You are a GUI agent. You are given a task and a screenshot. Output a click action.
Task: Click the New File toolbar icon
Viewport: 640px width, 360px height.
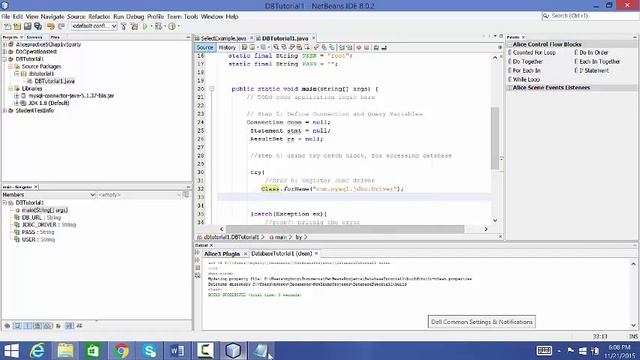pos(7,27)
